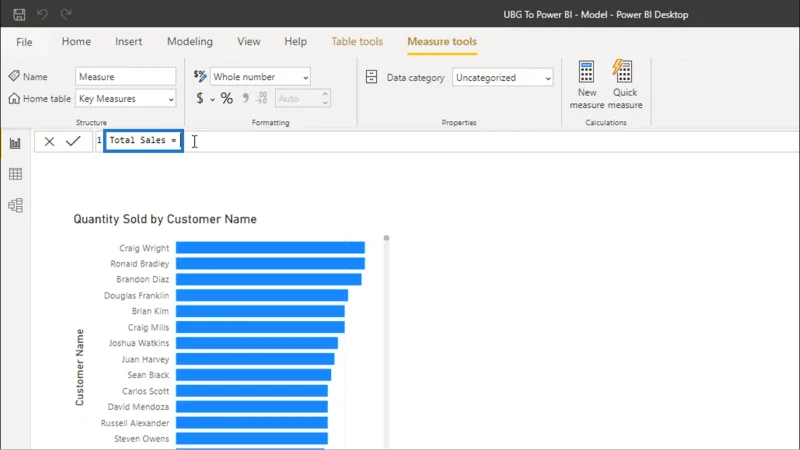800x450 pixels.
Task: Click the Steven Owens label
Action: tap(141, 439)
